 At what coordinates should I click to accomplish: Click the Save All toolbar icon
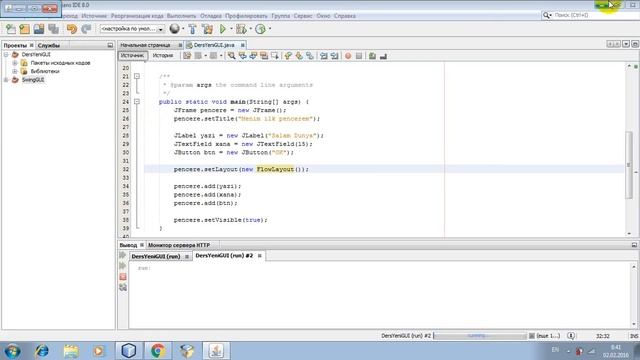click(x=53, y=29)
